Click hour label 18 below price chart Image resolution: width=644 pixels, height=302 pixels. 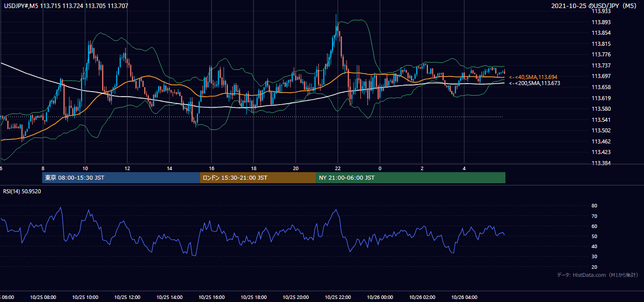click(x=253, y=169)
